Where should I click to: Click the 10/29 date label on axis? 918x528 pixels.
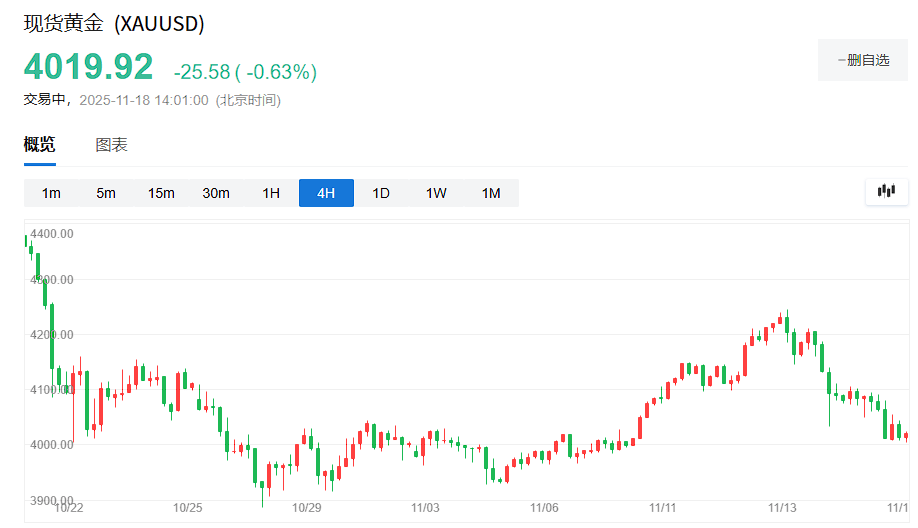pos(306,508)
